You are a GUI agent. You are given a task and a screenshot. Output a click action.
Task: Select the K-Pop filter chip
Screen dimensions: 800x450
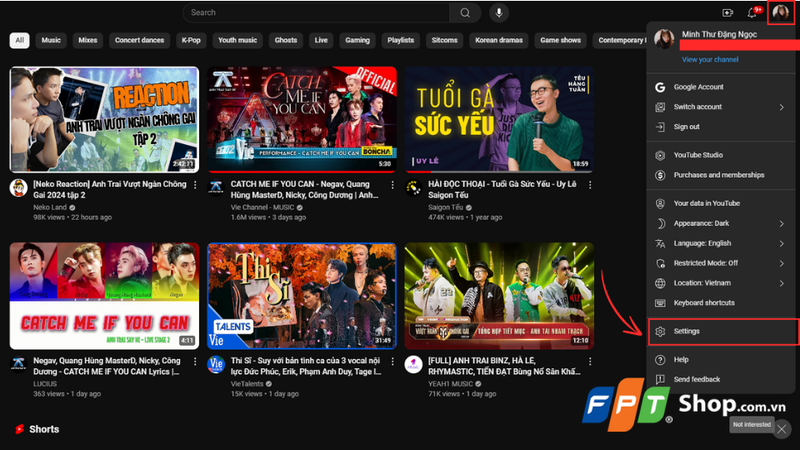coord(191,40)
